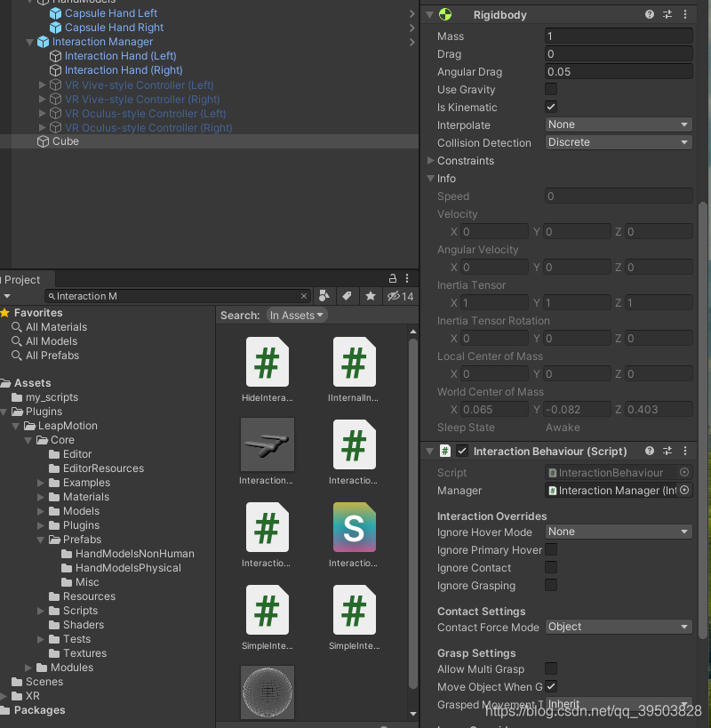The width and height of the screenshot is (711, 728).
Task: Open the Contact Force Mode dropdown
Action: [619, 627]
